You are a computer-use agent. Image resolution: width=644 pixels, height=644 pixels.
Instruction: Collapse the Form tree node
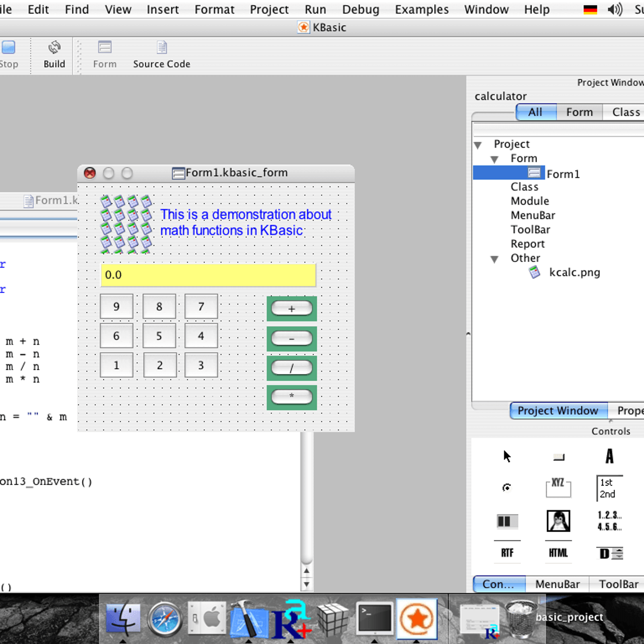[495, 159]
